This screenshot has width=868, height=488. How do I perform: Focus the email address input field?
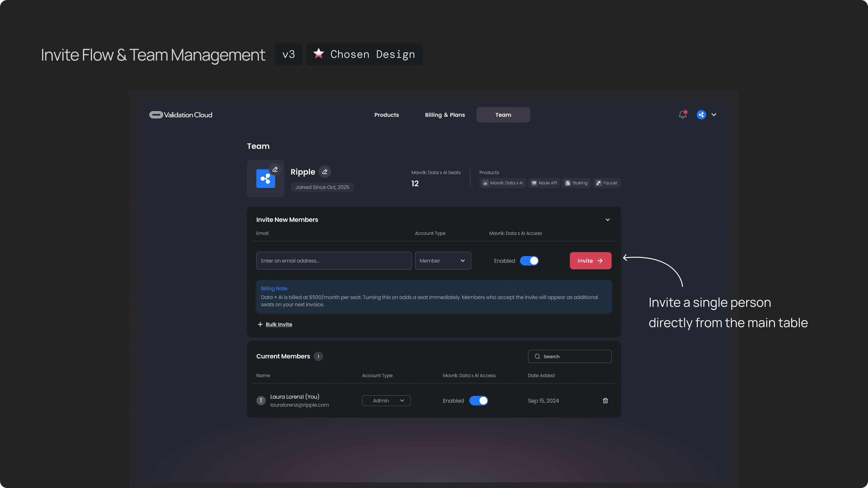point(334,261)
